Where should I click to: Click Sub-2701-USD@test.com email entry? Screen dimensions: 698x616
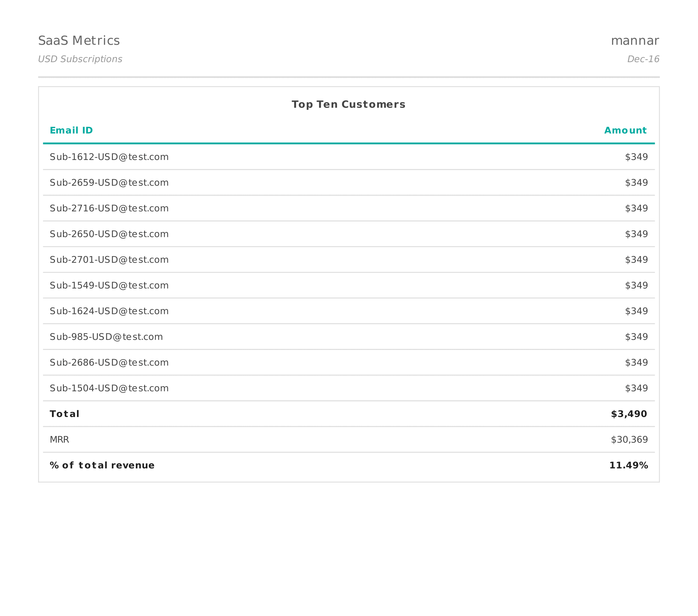click(109, 260)
